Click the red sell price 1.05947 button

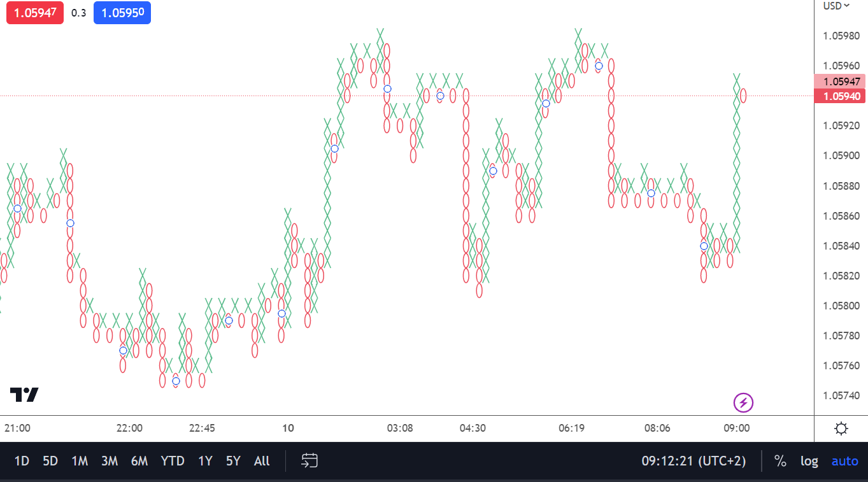coord(35,13)
